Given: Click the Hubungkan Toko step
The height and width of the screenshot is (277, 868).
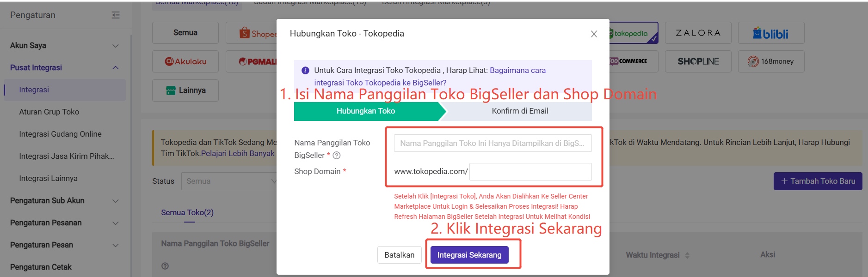Looking at the screenshot, I should point(366,111).
